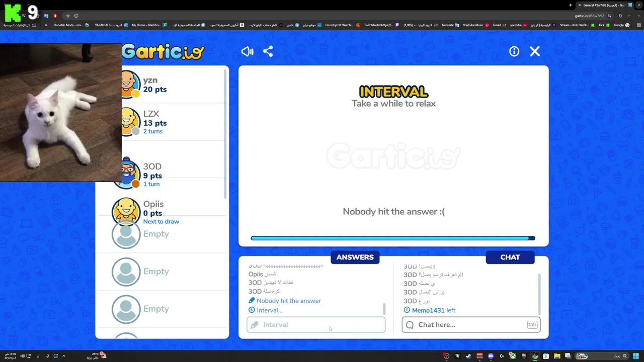This screenshot has width=644, height=362.
Task: Open the Bonelab Mods bookmark
Action: tap(72, 25)
